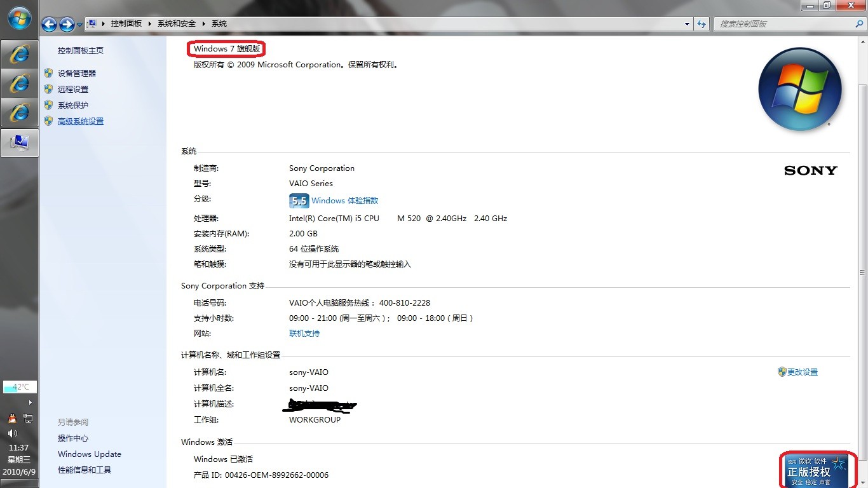Click the 'Windows 7 旗舰版' edition text
This screenshot has height=488, width=868.
pyautogui.click(x=227, y=49)
